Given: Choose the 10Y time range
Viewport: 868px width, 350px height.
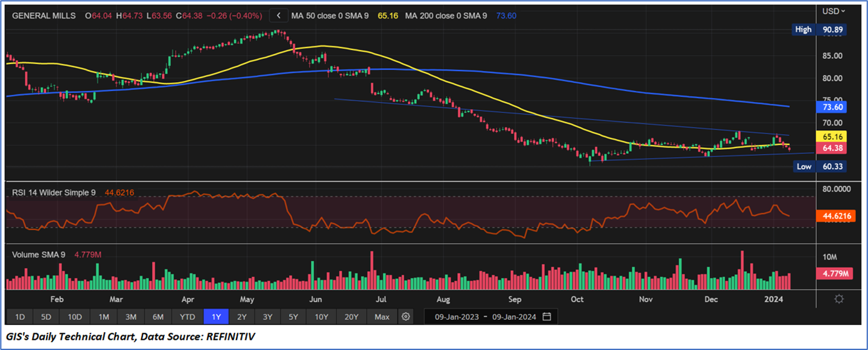Looking at the screenshot, I should point(322,317).
